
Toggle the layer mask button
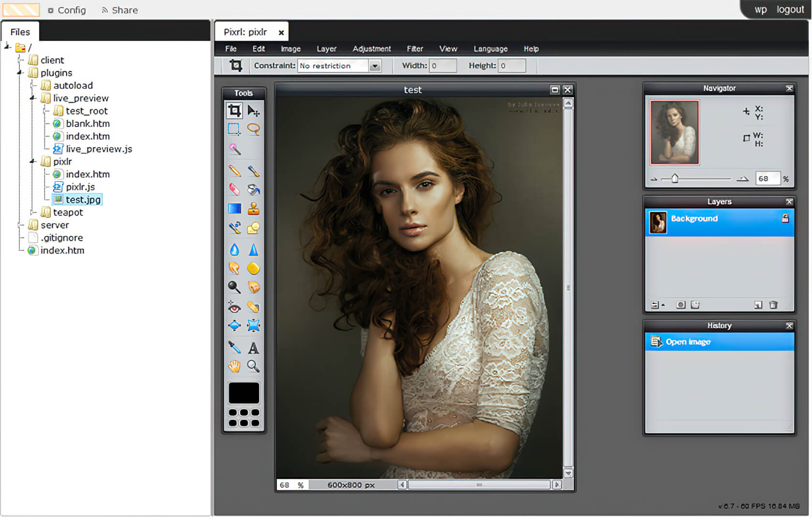(x=681, y=305)
